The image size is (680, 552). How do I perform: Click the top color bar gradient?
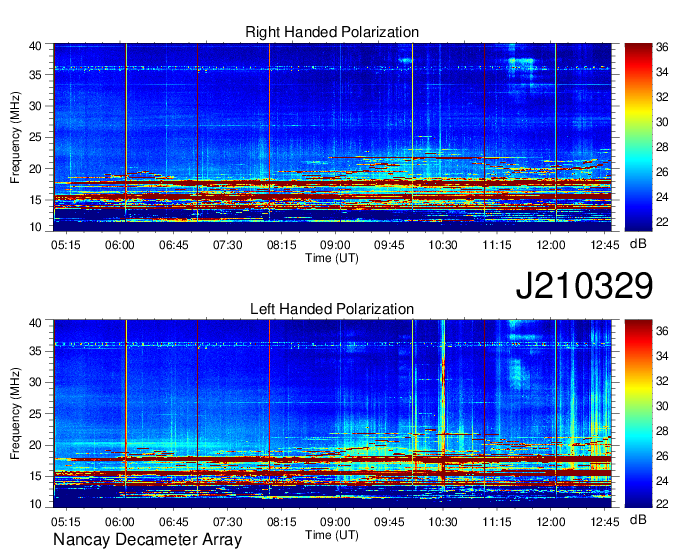(x=638, y=137)
